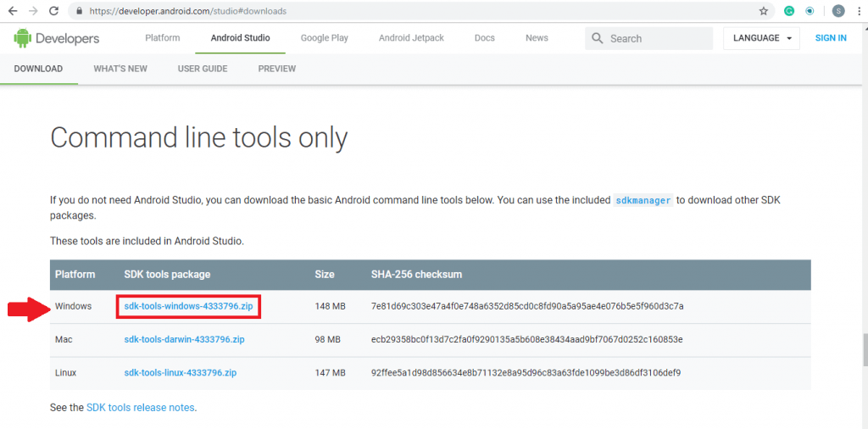Download sdk-tools-darwin-4333796.zip for Mac
868x429 pixels.
[184, 339]
